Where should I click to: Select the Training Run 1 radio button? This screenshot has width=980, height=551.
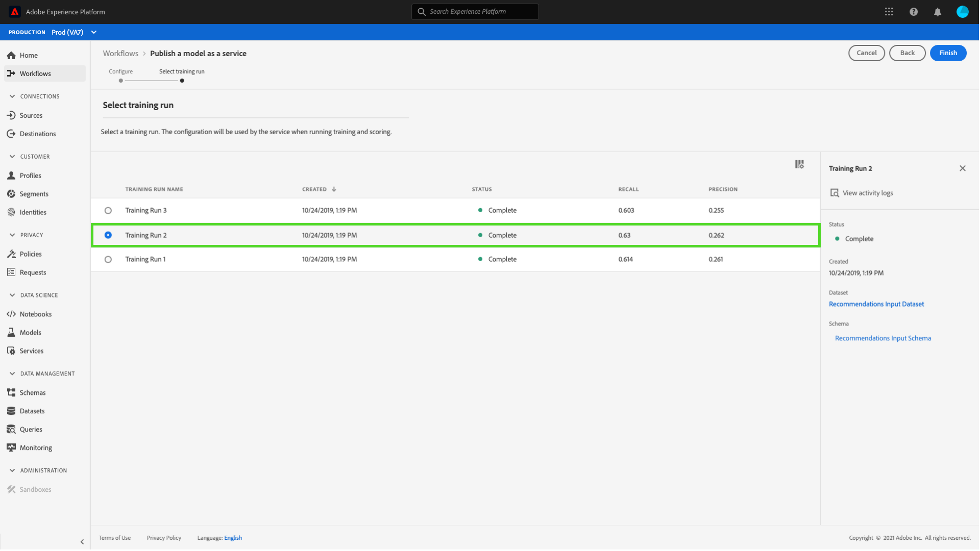click(108, 260)
